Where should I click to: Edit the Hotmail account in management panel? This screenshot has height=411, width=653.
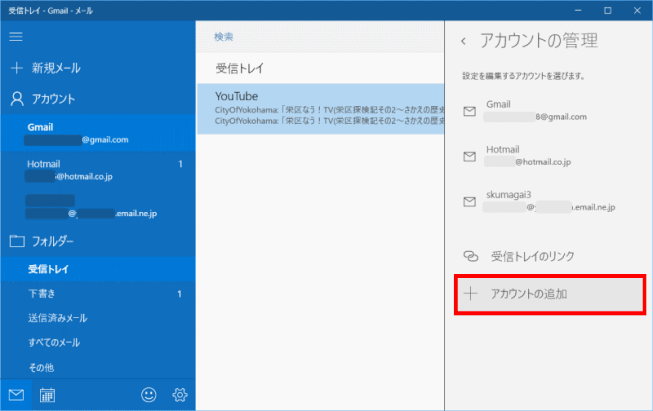[x=550, y=156]
